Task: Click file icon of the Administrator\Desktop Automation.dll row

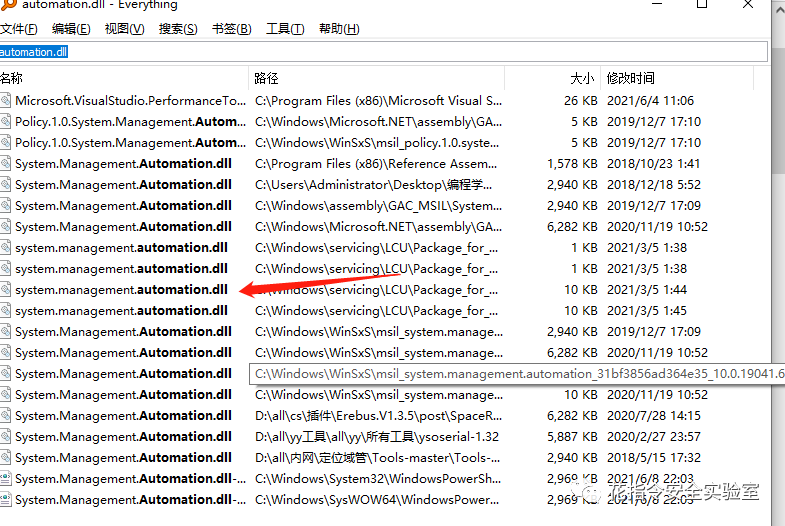Action: 6,185
